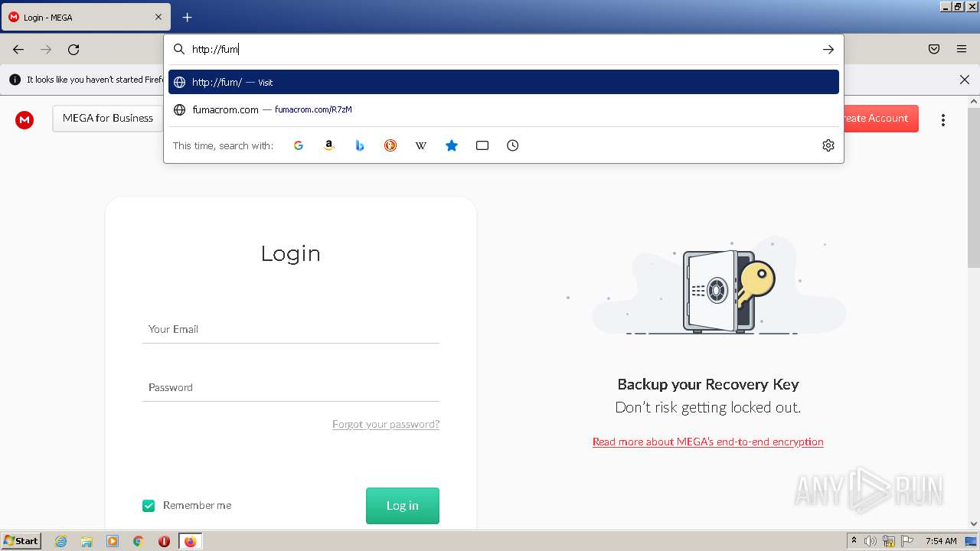Focus the Password field
The image size is (980, 551).
click(x=291, y=388)
